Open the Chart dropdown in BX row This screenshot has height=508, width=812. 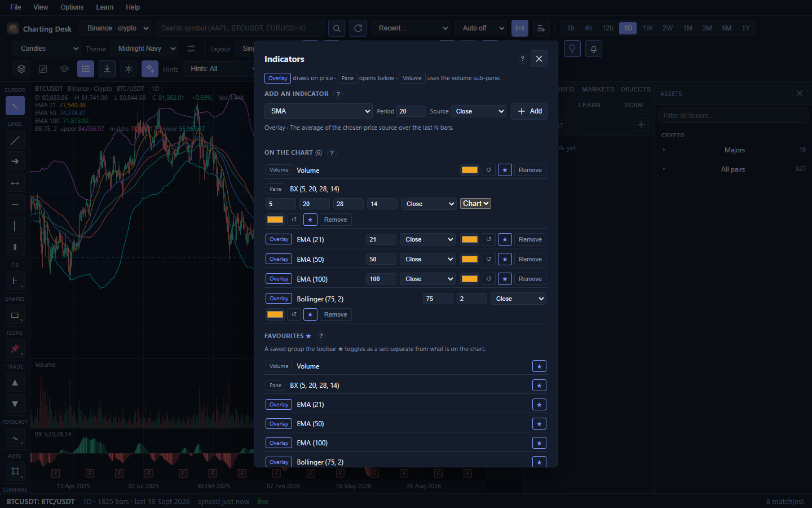pos(476,204)
